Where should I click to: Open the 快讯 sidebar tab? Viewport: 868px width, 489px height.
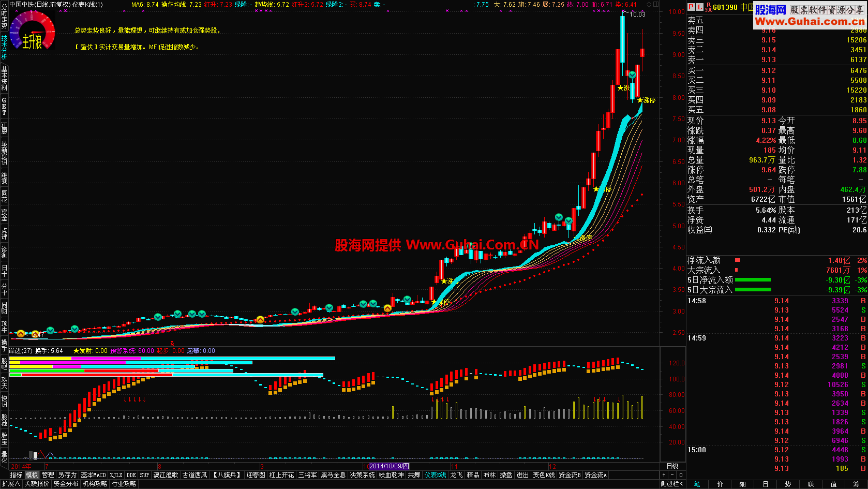pyautogui.click(x=4, y=402)
